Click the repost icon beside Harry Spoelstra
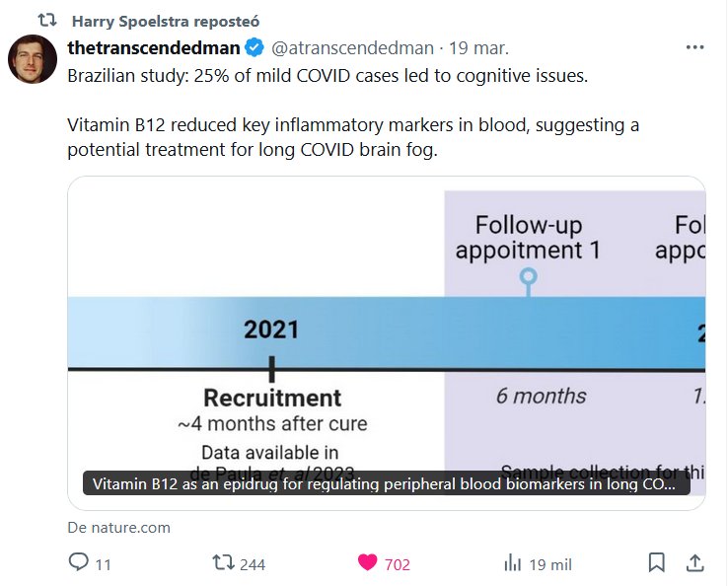728x586 pixels. 46,20
